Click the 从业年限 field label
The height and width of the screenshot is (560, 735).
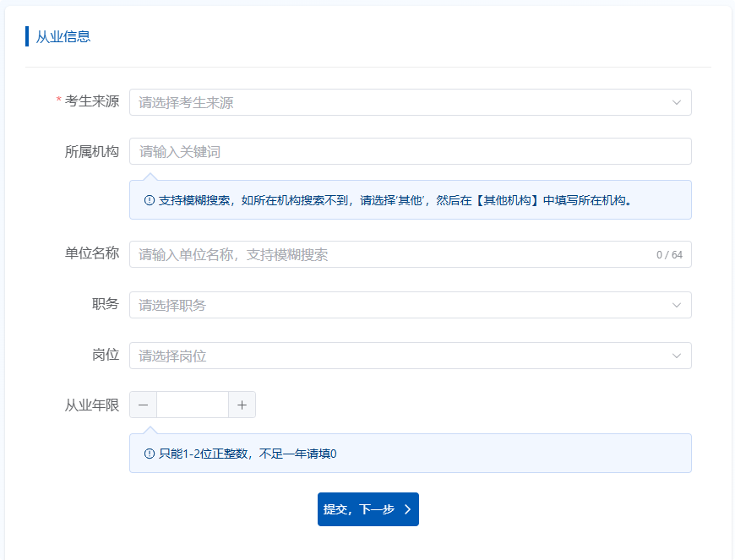(92, 405)
